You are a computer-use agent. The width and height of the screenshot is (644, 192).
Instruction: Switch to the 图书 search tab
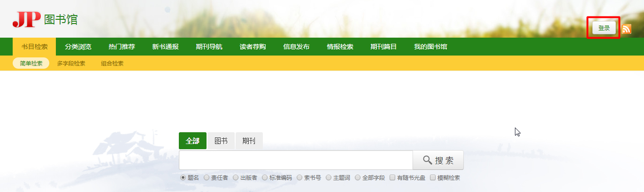click(221, 141)
